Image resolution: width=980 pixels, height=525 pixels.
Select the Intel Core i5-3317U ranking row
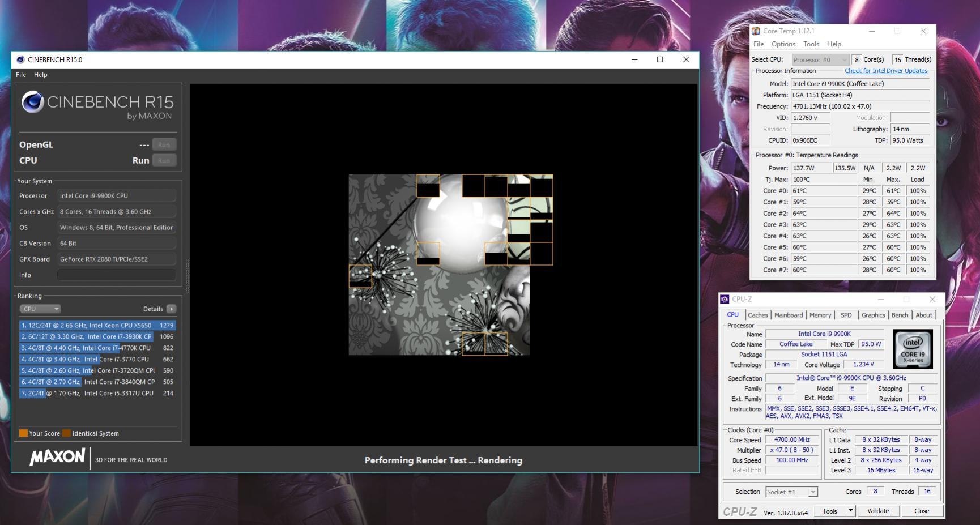pyautogui.click(x=97, y=393)
